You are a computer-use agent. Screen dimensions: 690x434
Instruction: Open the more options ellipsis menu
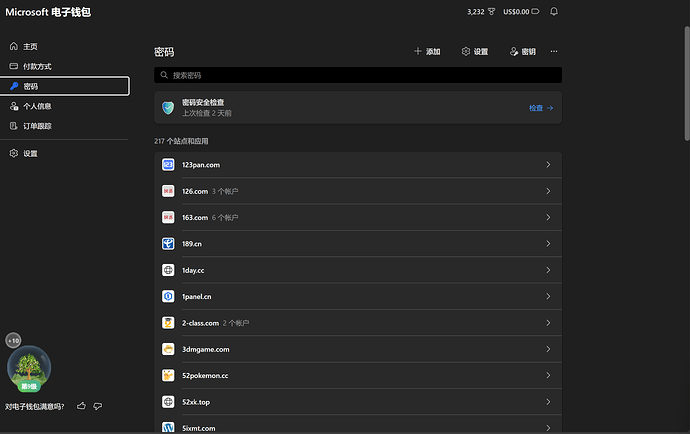tap(554, 51)
